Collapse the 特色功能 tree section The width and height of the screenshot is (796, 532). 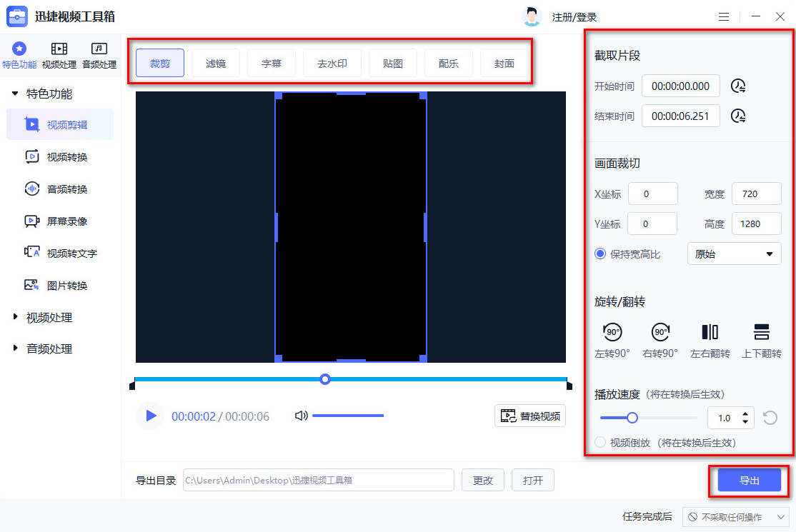[x=15, y=94]
